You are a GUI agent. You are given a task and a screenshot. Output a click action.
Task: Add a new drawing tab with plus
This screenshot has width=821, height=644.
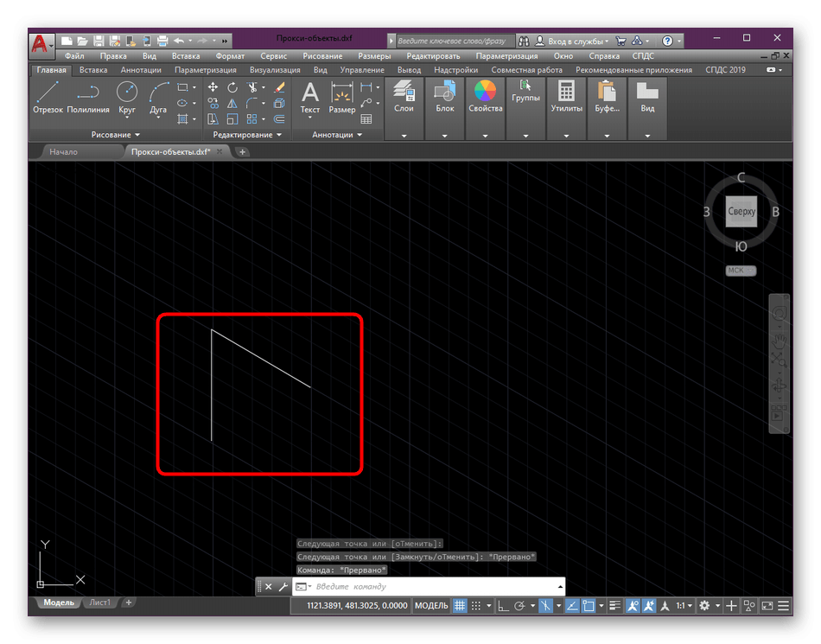242,152
